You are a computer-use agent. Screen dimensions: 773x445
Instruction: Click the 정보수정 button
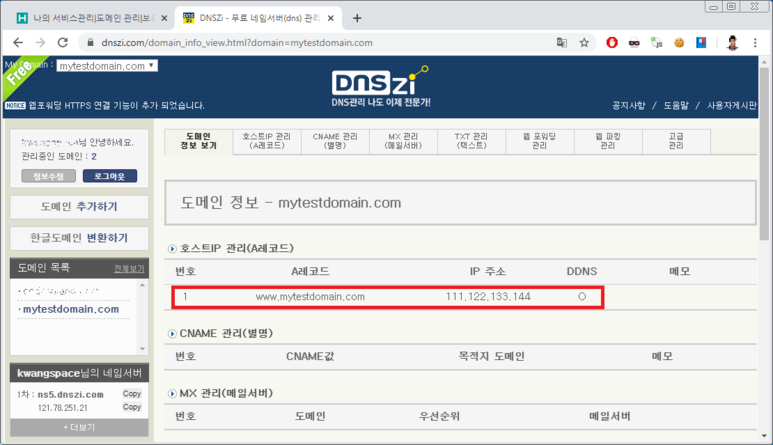[x=48, y=176]
